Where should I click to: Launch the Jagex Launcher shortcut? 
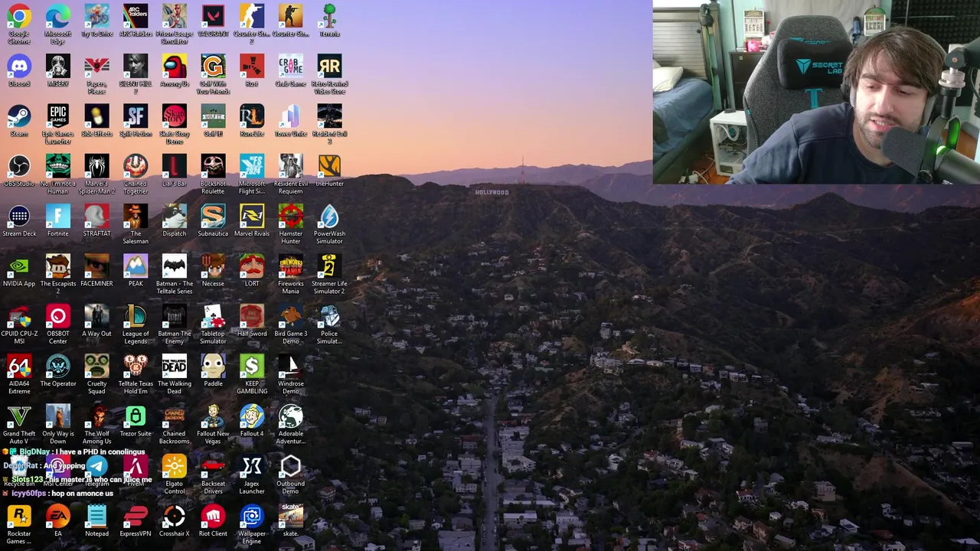(x=252, y=466)
